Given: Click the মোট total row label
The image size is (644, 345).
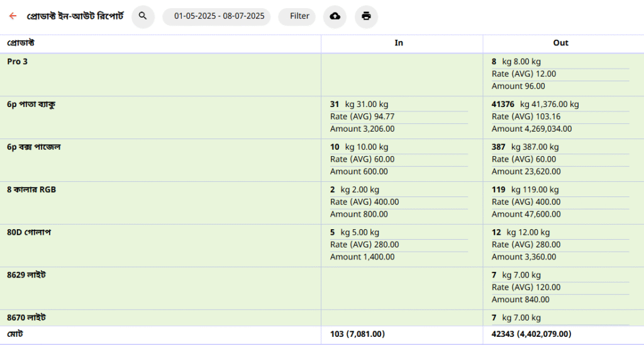Looking at the screenshot, I should (x=15, y=334).
